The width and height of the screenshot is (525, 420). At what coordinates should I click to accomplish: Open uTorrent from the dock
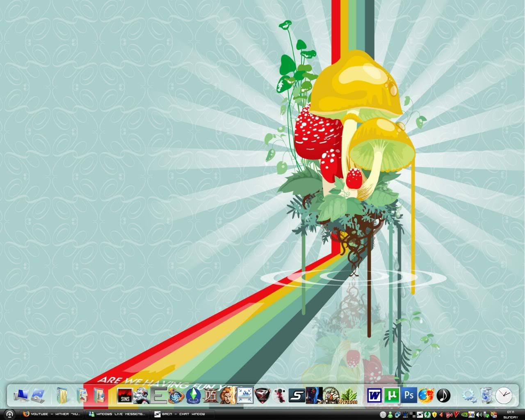392,396
